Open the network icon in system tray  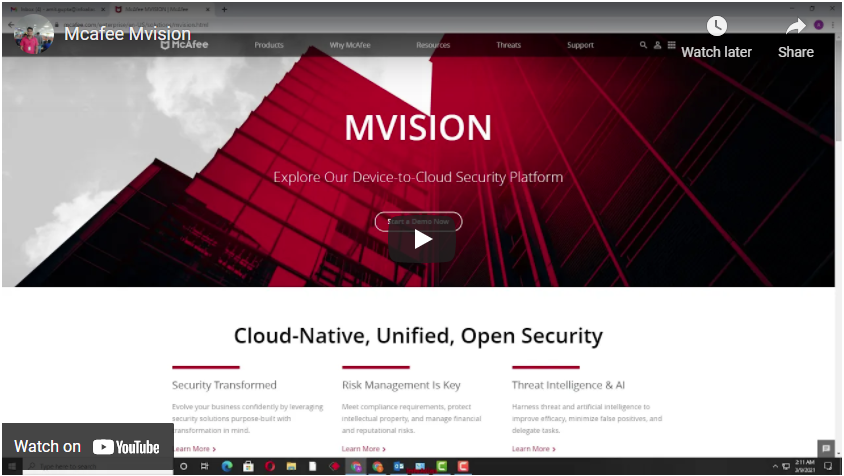coord(786,466)
